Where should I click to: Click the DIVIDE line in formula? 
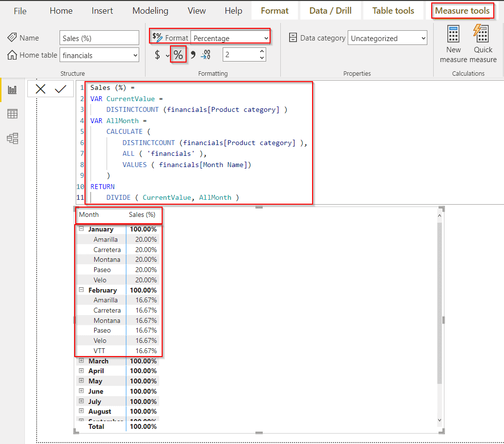[172, 197]
